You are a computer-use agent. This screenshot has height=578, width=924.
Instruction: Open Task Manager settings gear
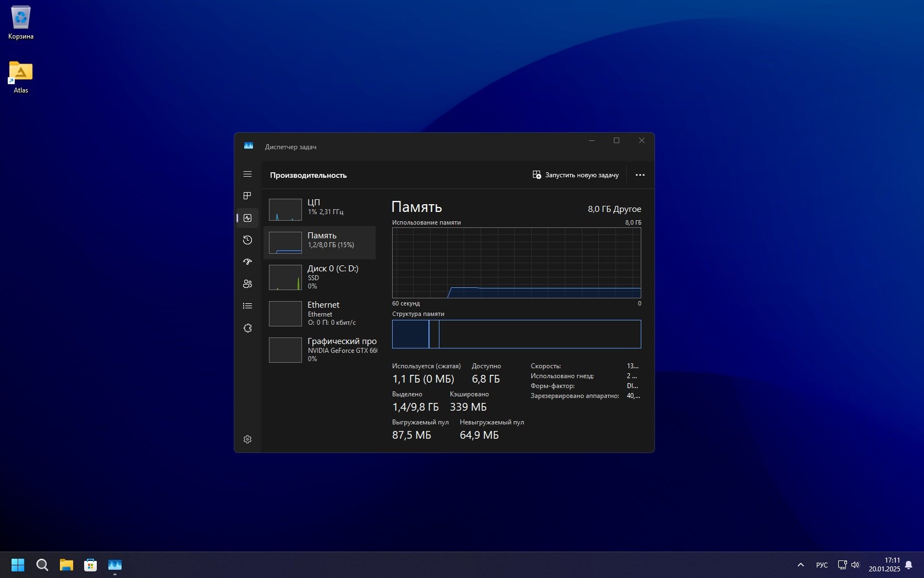click(248, 439)
